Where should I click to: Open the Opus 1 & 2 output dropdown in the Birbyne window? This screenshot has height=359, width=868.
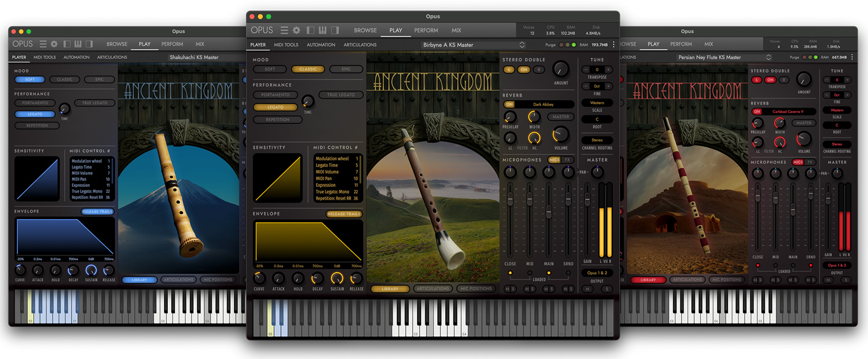point(596,273)
